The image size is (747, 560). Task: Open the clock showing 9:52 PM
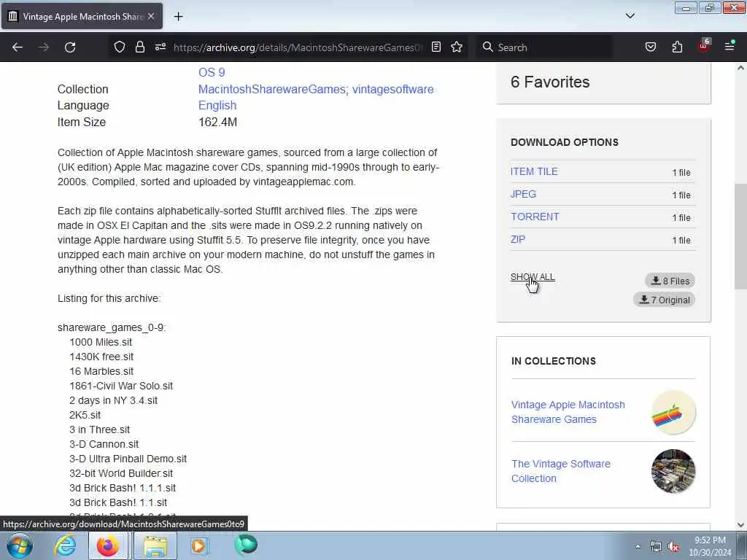click(710, 546)
